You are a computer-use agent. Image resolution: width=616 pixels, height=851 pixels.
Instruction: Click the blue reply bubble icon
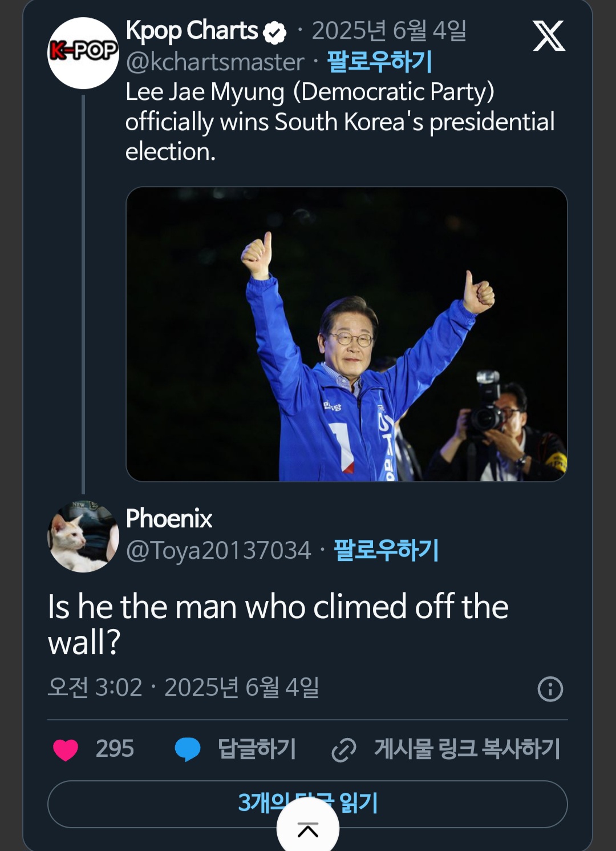[x=187, y=749]
